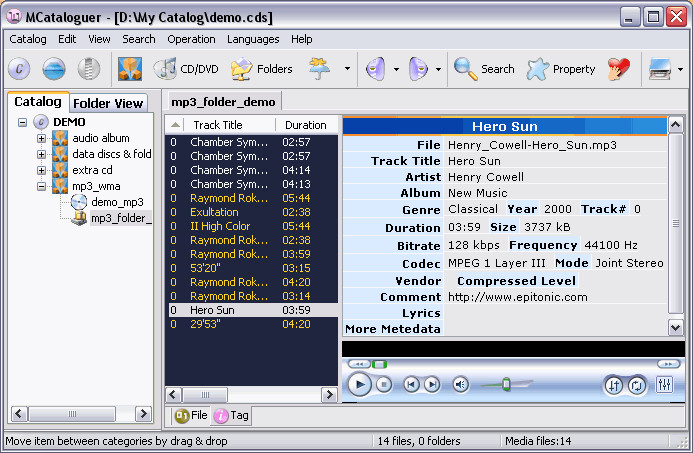Expand the extra cd tree node
The width and height of the screenshot is (693, 453).
(x=42, y=170)
